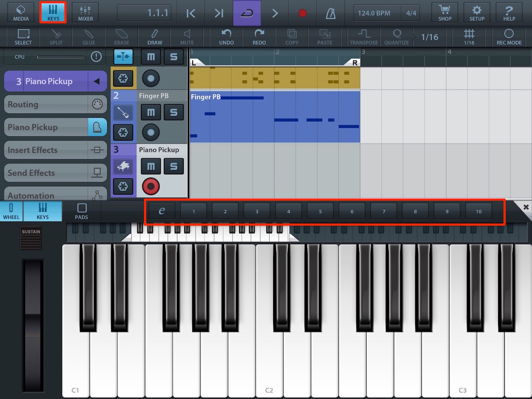Viewport: 532px width, 399px height.
Task: Expand the Automation section
Action: (x=55, y=193)
